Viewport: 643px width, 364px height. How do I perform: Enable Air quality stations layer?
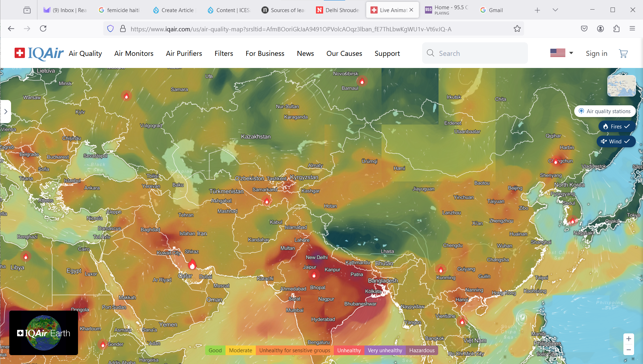click(x=605, y=111)
